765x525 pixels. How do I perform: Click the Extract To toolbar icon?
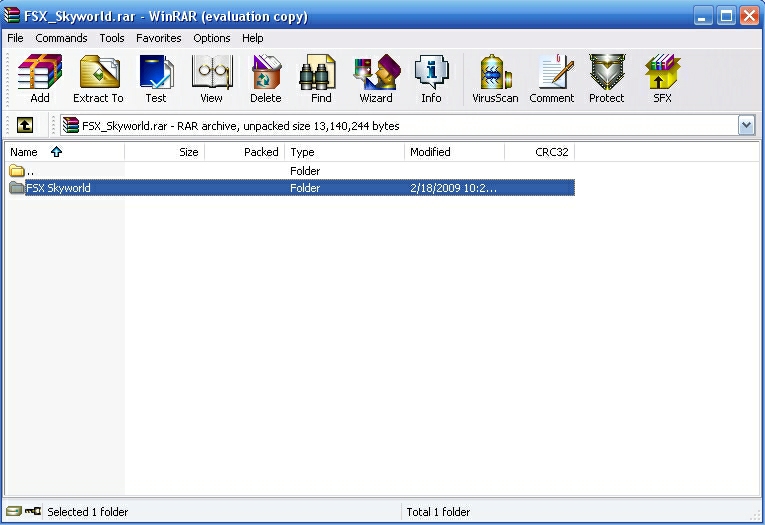[x=98, y=79]
